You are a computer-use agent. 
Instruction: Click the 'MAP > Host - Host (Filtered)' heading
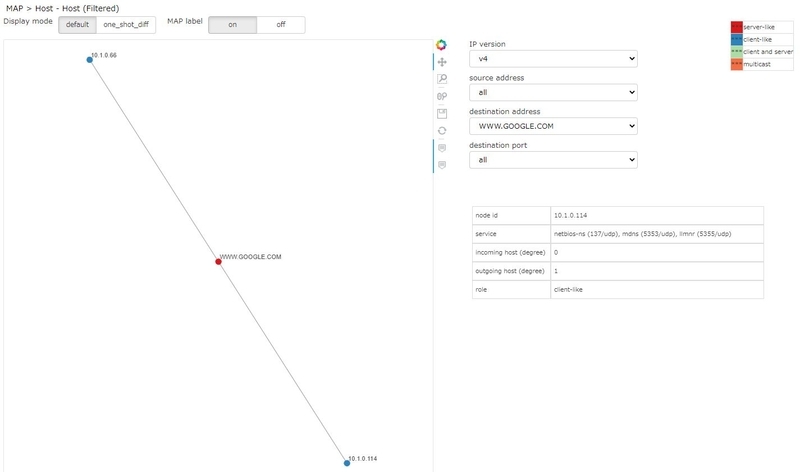click(x=62, y=8)
